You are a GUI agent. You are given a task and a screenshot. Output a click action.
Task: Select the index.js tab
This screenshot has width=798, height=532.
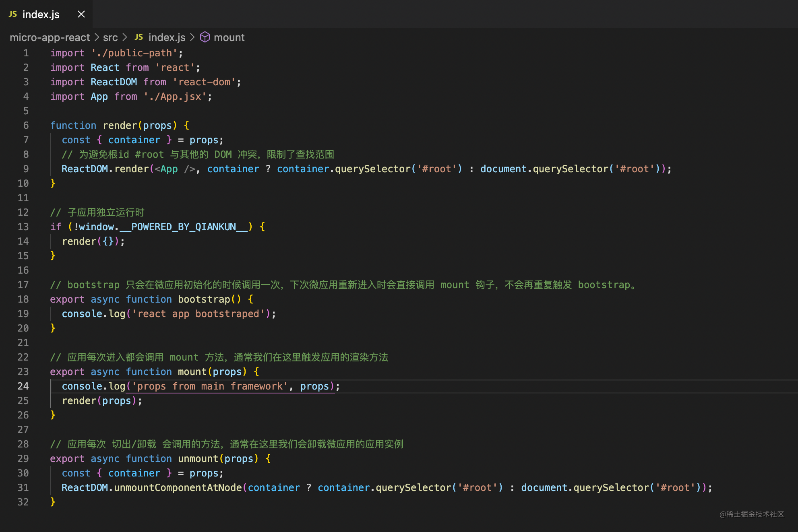click(x=41, y=14)
